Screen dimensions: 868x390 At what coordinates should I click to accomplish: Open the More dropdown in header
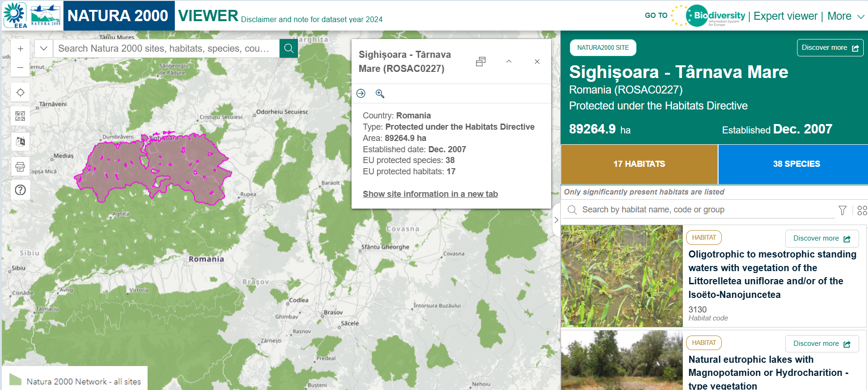pos(845,16)
